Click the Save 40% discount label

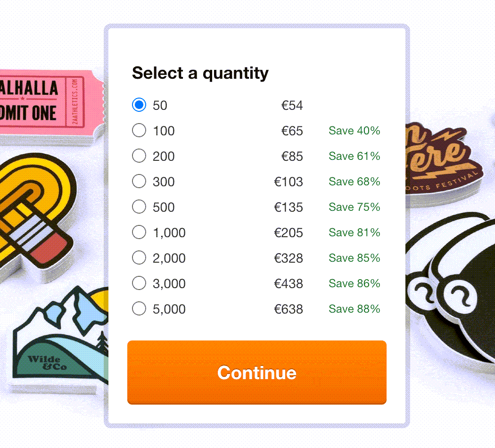[x=354, y=131]
